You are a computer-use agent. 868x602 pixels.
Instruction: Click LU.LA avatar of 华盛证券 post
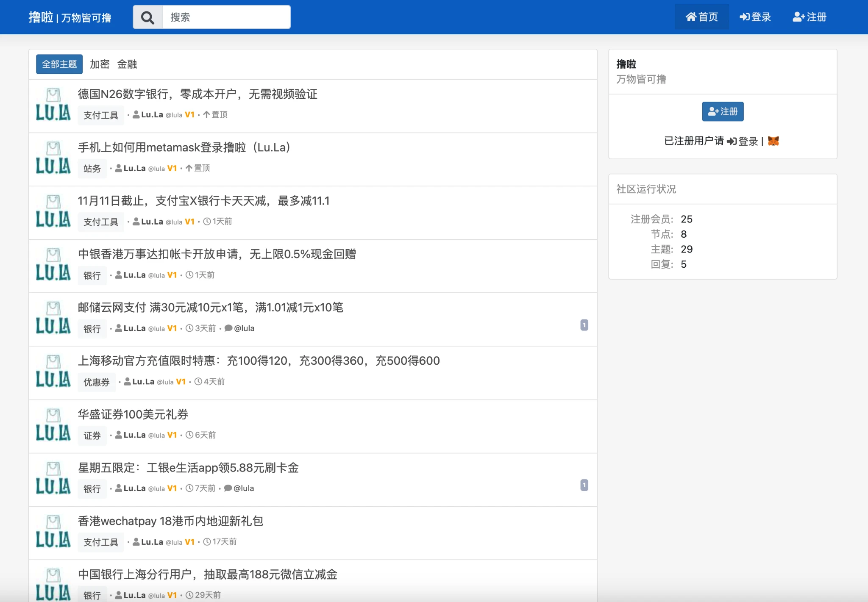53,425
